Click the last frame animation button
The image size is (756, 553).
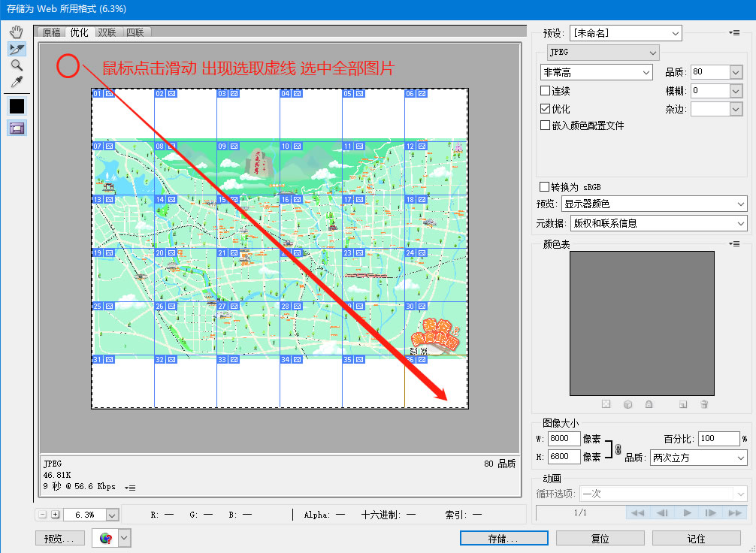735,512
